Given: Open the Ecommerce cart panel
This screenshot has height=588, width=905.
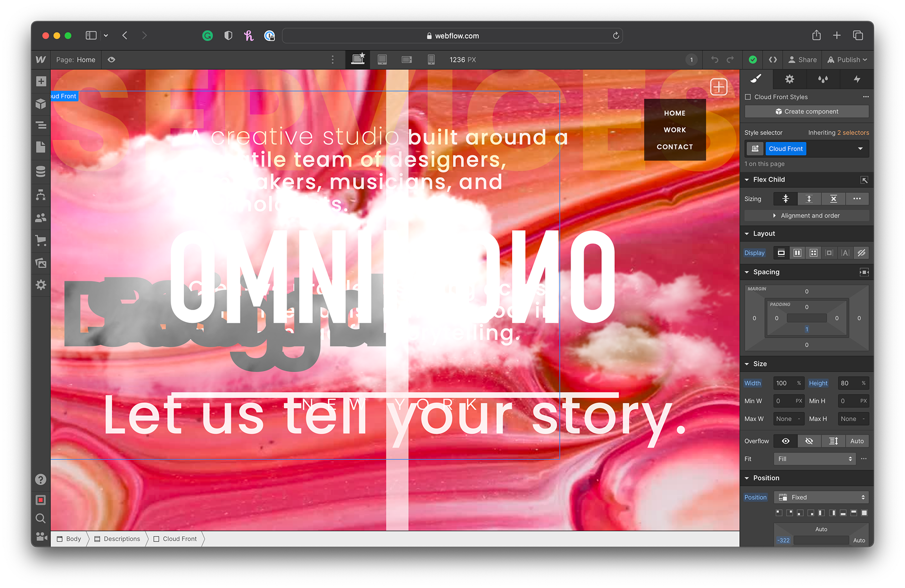Looking at the screenshot, I should tap(41, 240).
